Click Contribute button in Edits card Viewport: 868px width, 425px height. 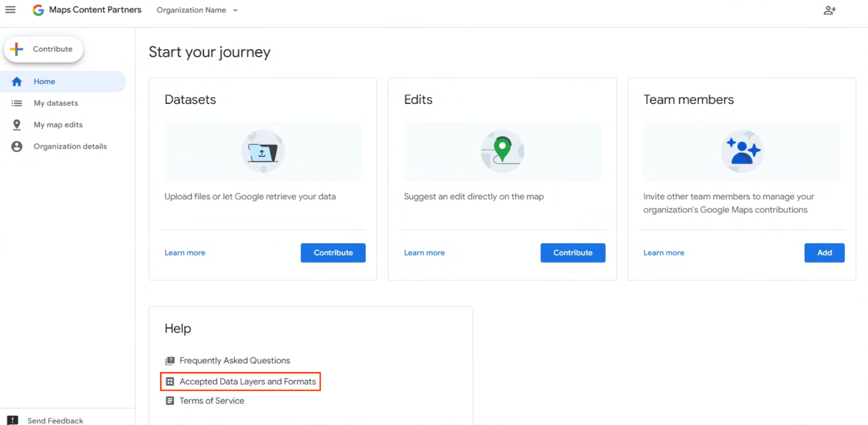tap(572, 252)
